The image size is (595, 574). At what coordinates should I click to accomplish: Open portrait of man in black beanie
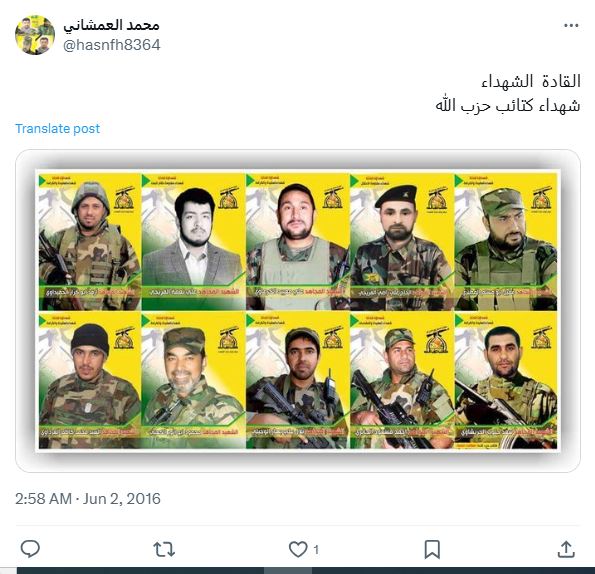coord(90,381)
